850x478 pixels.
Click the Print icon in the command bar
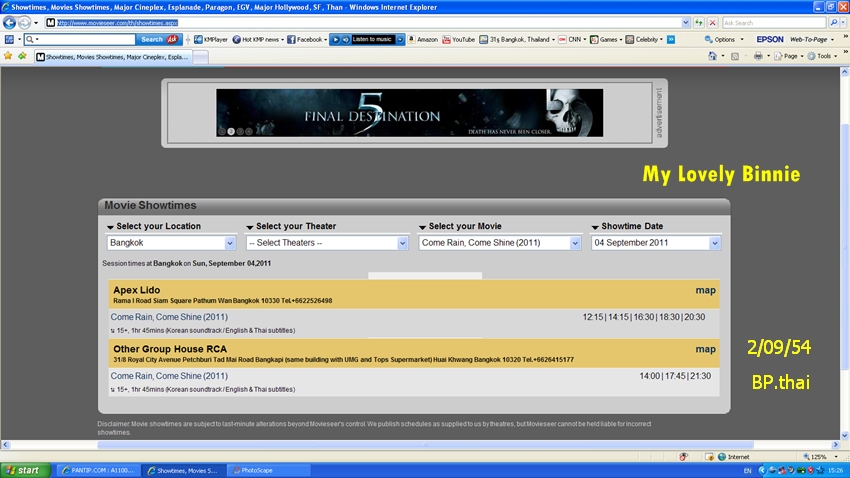[x=758, y=56]
